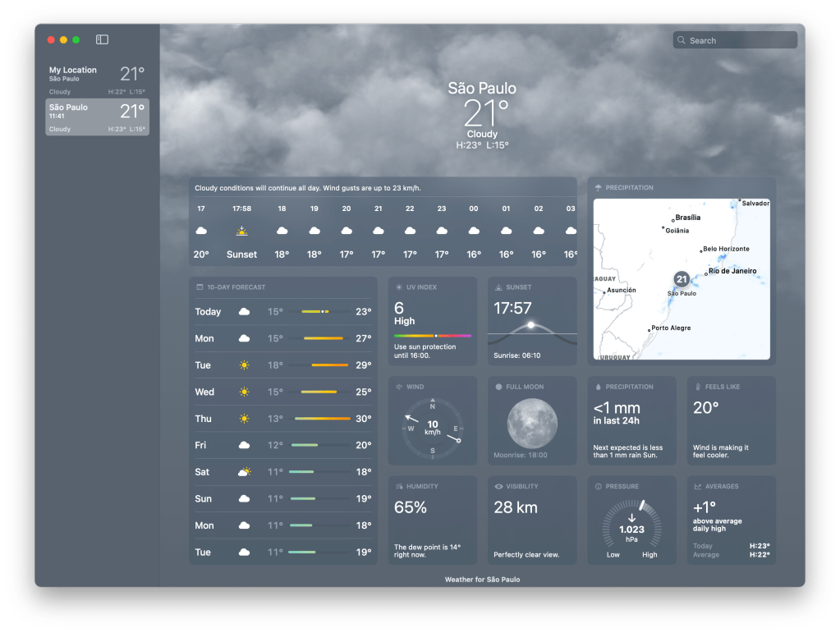Click the wind compass dial
The width and height of the screenshot is (840, 633).
(432, 428)
